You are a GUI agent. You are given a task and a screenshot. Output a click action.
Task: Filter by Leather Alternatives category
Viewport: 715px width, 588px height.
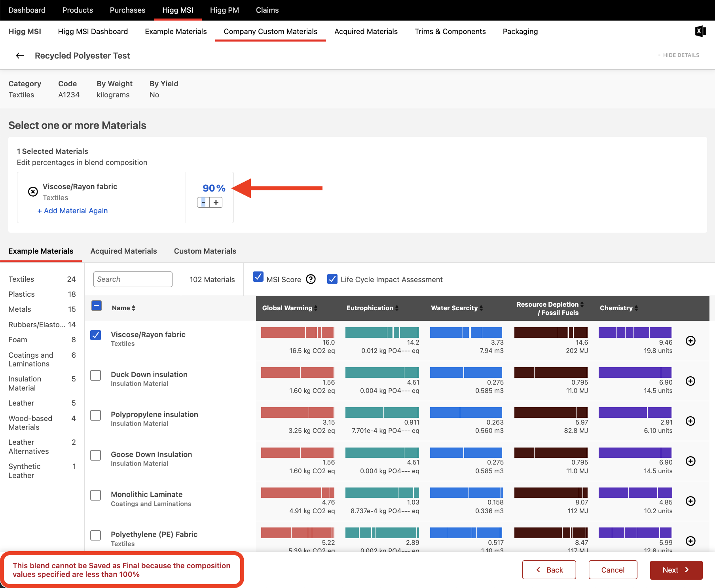click(x=42, y=447)
